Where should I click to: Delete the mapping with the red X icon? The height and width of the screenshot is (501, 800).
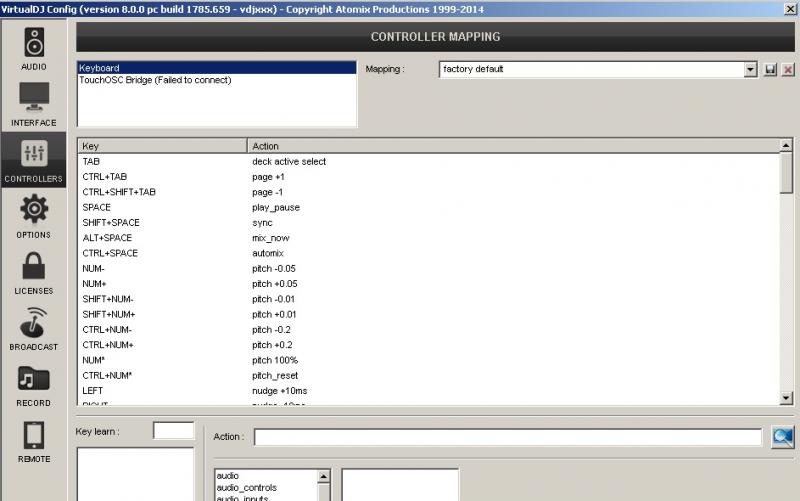pos(788,69)
